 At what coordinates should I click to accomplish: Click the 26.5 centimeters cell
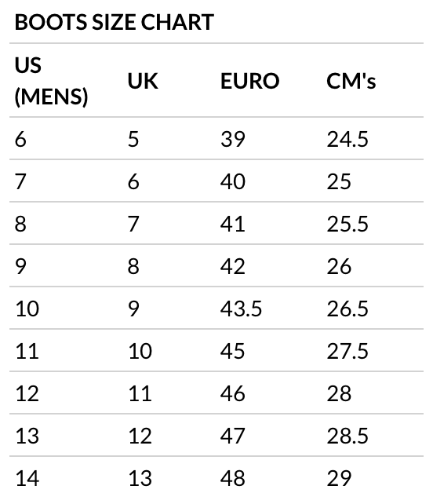coord(347,309)
